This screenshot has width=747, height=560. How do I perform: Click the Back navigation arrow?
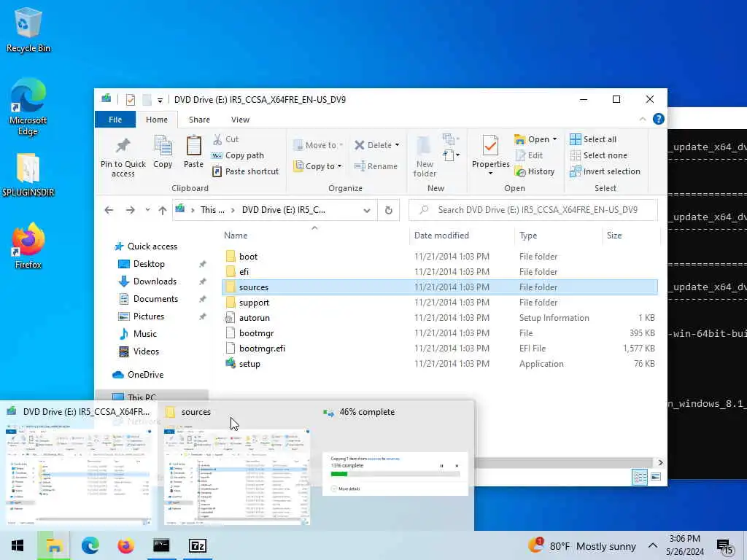click(x=109, y=210)
